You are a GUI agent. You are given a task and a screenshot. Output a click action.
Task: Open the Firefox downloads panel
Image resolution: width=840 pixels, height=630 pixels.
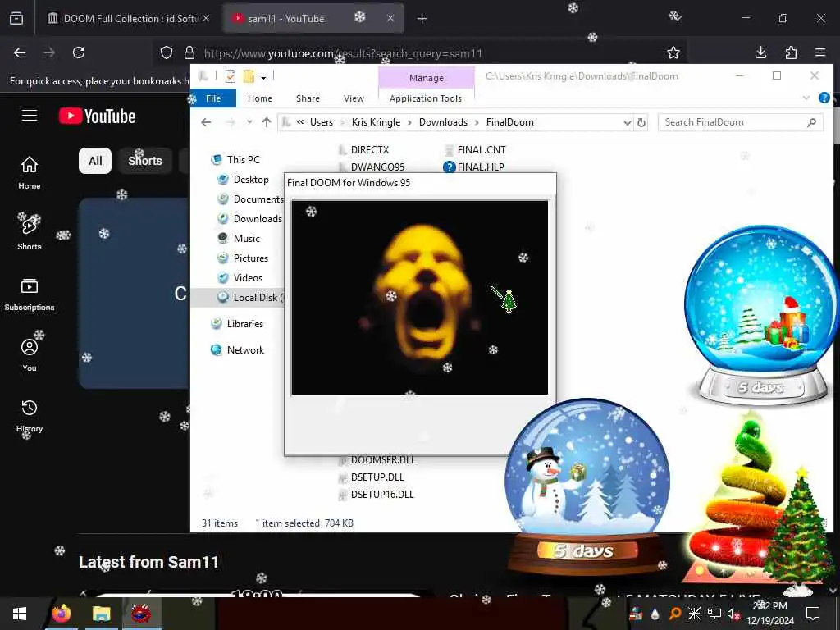click(760, 52)
